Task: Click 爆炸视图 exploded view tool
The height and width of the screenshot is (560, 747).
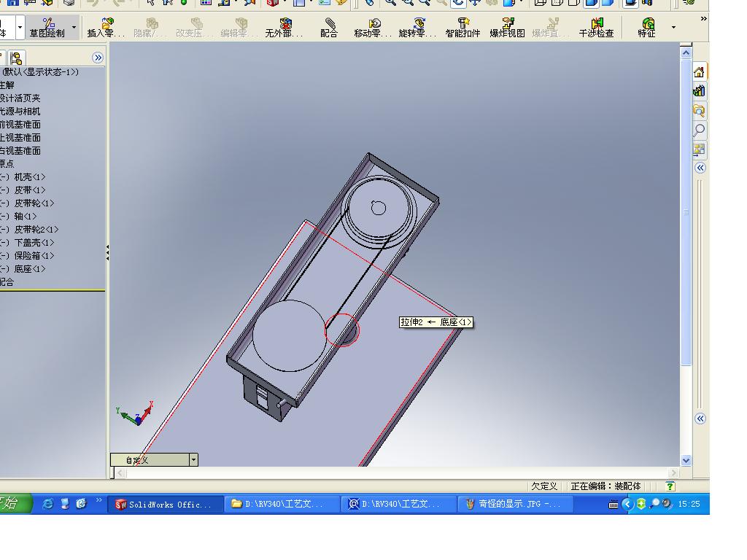Action: click(508, 28)
